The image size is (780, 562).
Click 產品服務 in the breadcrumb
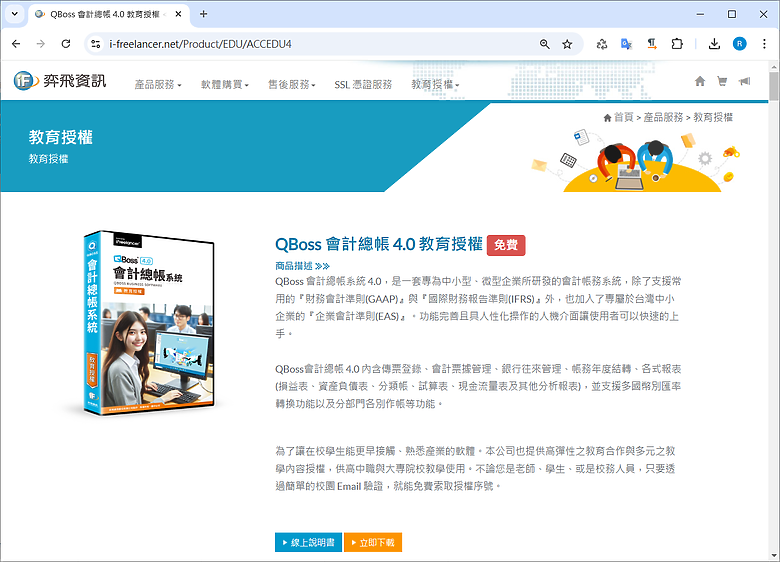coord(663,117)
